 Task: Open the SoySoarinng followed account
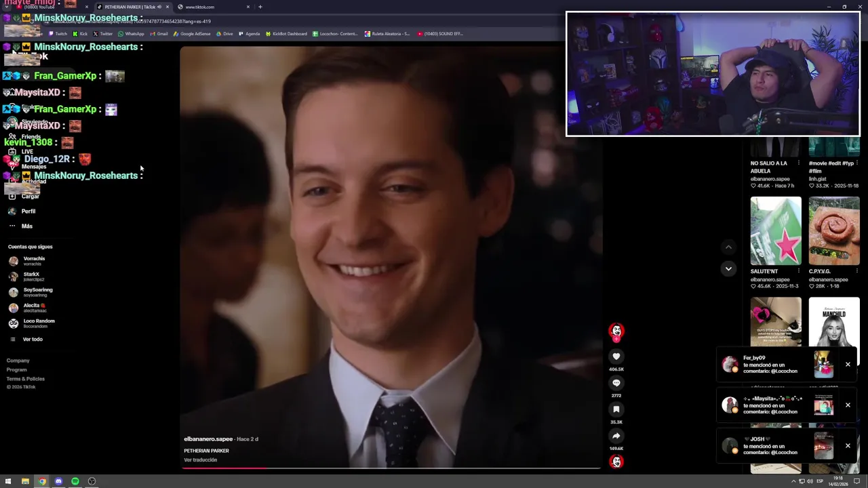tap(31, 292)
